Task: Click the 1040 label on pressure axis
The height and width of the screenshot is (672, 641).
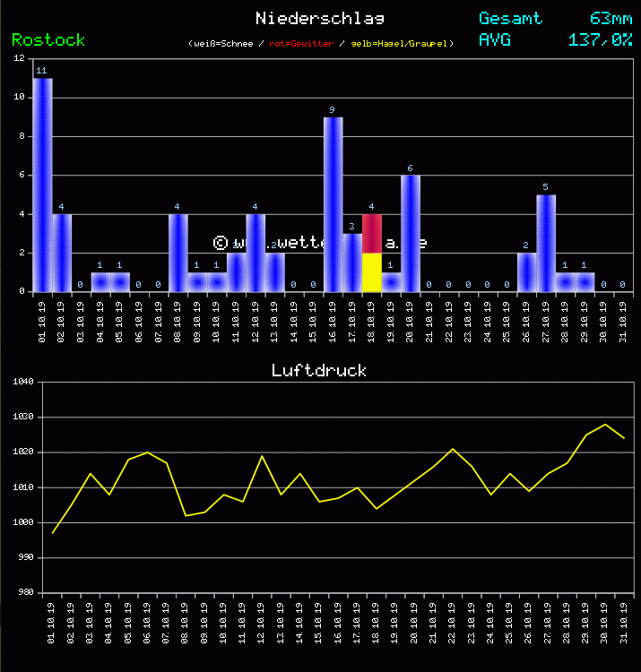Action: (x=24, y=383)
